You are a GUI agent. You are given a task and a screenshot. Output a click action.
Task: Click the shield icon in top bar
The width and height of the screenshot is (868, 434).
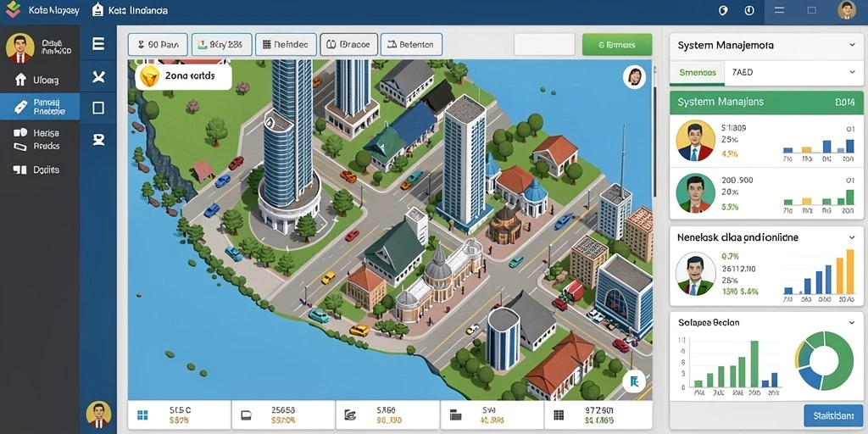tap(723, 10)
